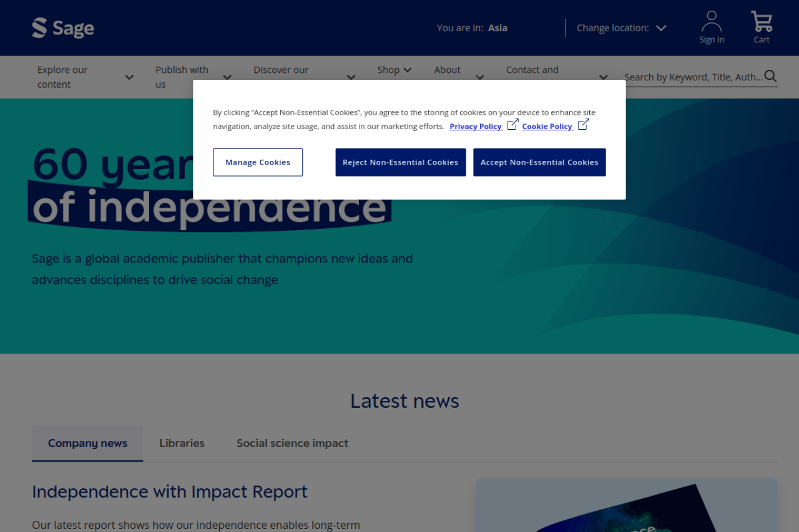Focus the keyword search input field
The width and height of the screenshot is (799, 532).
(693, 77)
